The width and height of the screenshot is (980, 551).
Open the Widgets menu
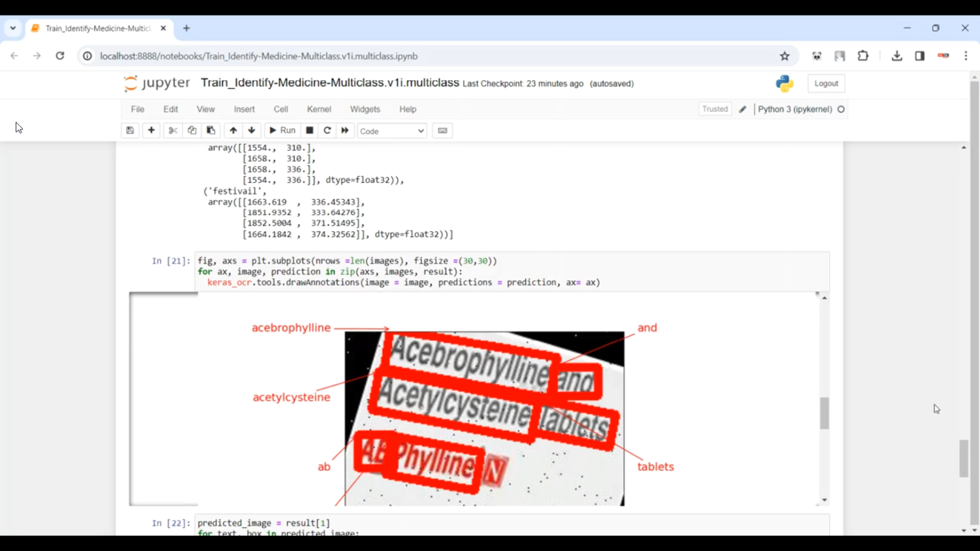(365, 109)
